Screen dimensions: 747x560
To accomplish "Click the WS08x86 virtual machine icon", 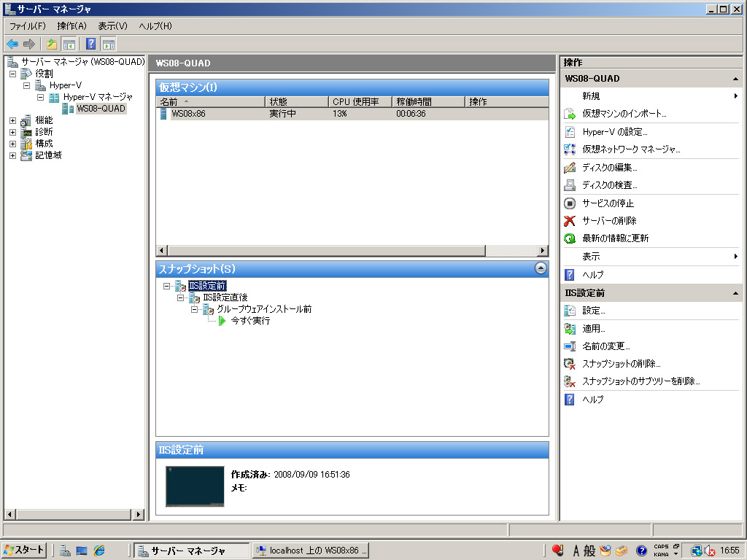I will pos(163,114).
